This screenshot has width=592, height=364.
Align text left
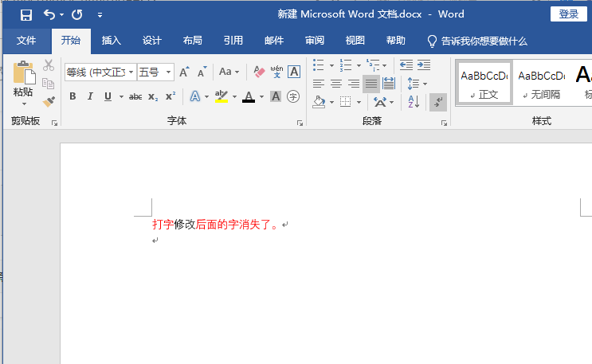tap(319, 84)
